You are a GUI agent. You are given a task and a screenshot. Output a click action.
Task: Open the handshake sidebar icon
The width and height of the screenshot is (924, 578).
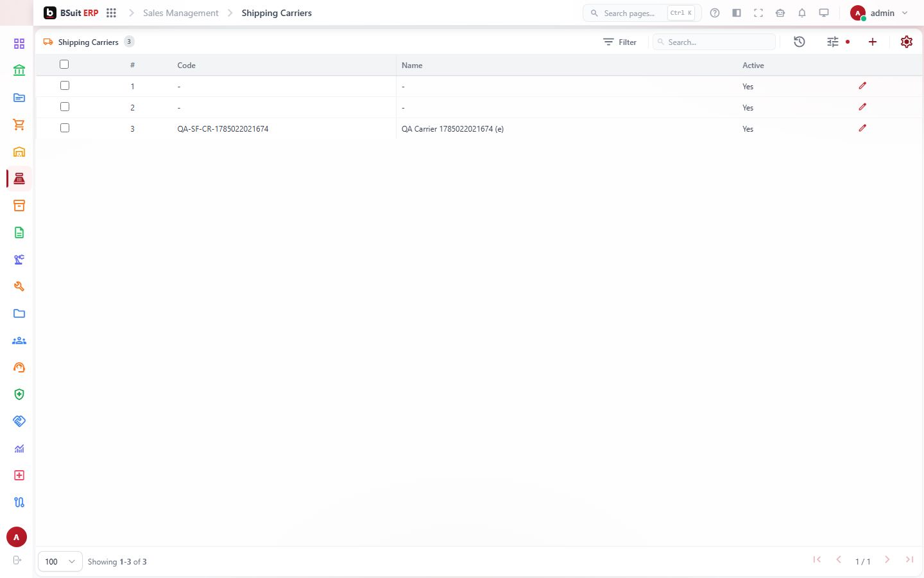(19, 421)
